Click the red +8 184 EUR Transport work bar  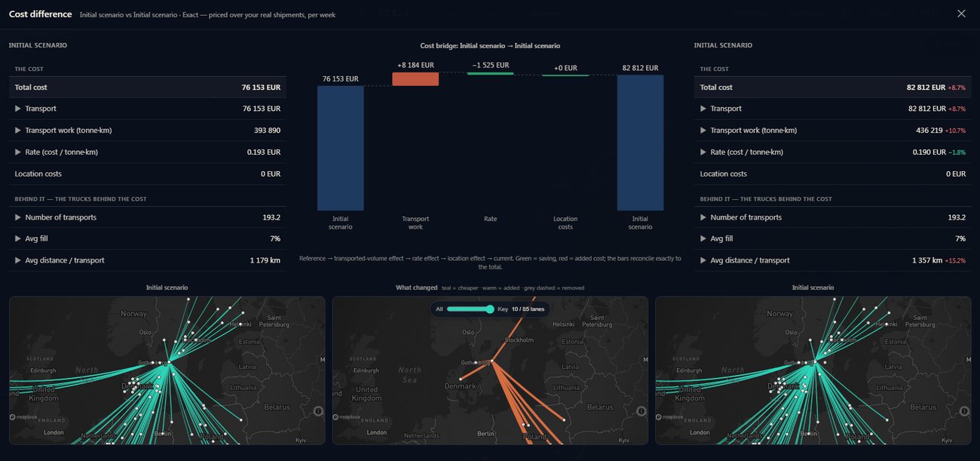click(415, 79)
